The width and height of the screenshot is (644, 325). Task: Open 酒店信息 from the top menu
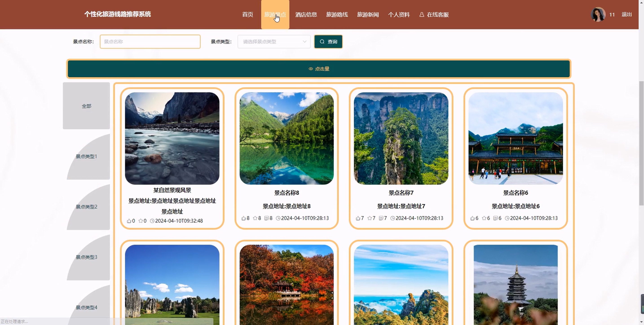[x=306, y=15]
